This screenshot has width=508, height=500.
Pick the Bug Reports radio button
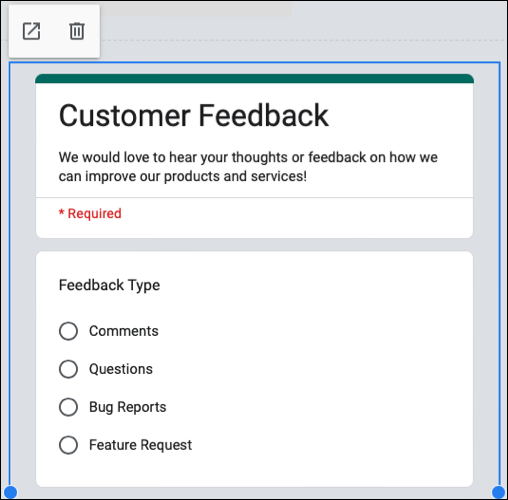[68, 407]
